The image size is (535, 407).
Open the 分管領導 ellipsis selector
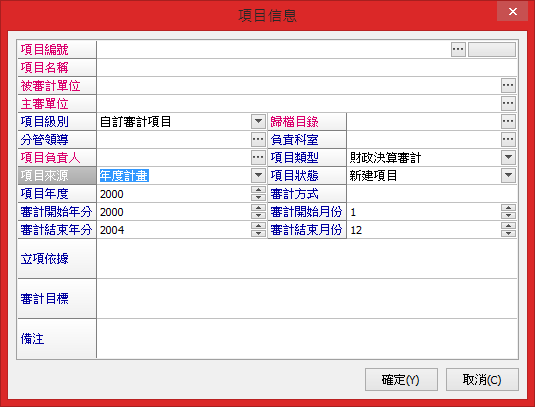pos(258,140)
